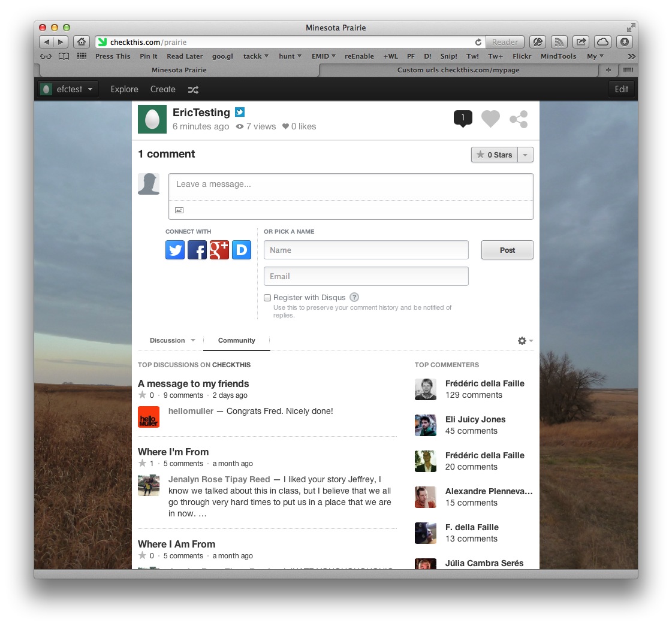Open 'A message to my friends' discussion
Screen dimensions: 672x626
[x=193, y=383]
